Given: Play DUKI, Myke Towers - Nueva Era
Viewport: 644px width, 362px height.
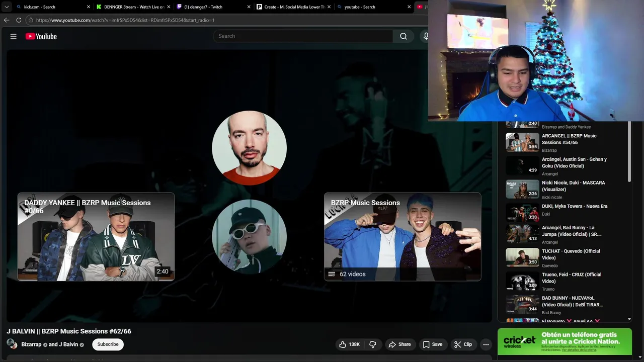Looking at the screenshot, I should (575, 206).
